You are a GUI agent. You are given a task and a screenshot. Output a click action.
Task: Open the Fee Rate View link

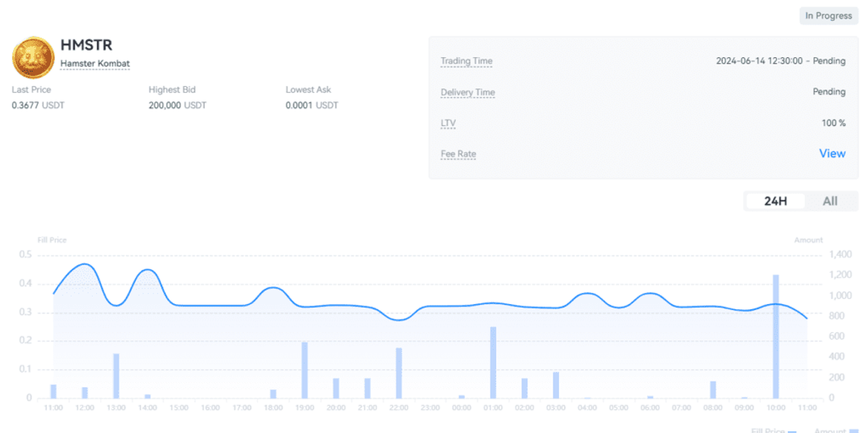pyautogui.click(x=832, y=154)
